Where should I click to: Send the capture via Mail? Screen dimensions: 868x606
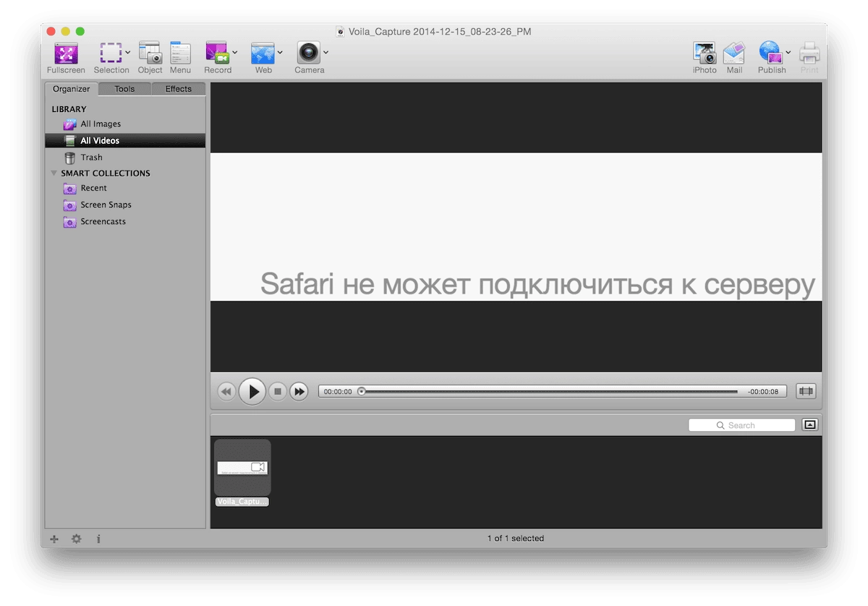734,58
